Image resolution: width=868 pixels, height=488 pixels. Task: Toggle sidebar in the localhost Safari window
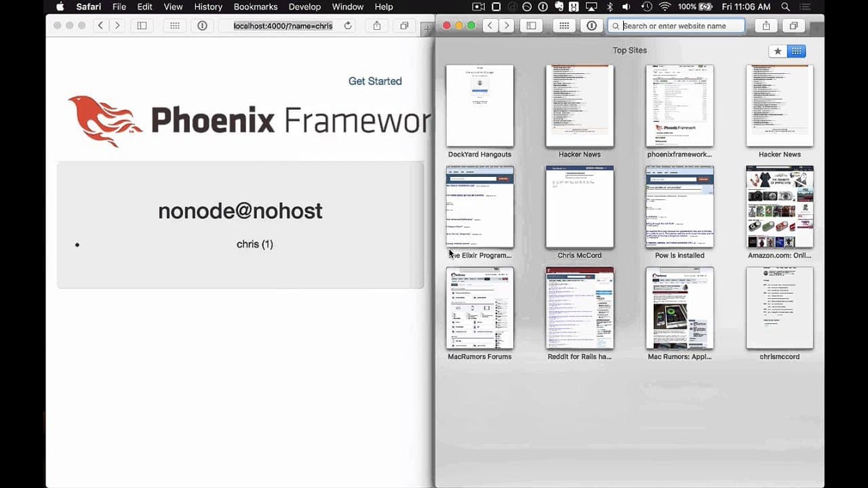[142, 26]
